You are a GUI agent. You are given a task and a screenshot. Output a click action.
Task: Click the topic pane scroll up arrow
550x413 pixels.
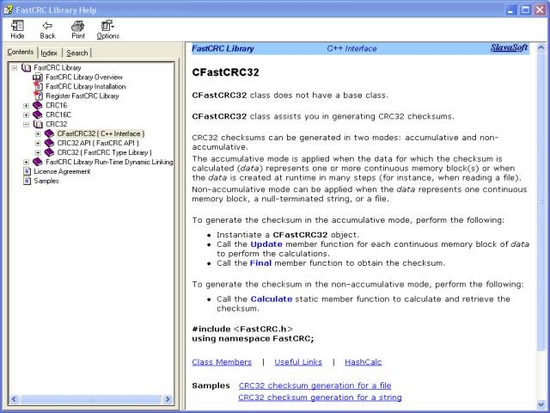[541, 48]
